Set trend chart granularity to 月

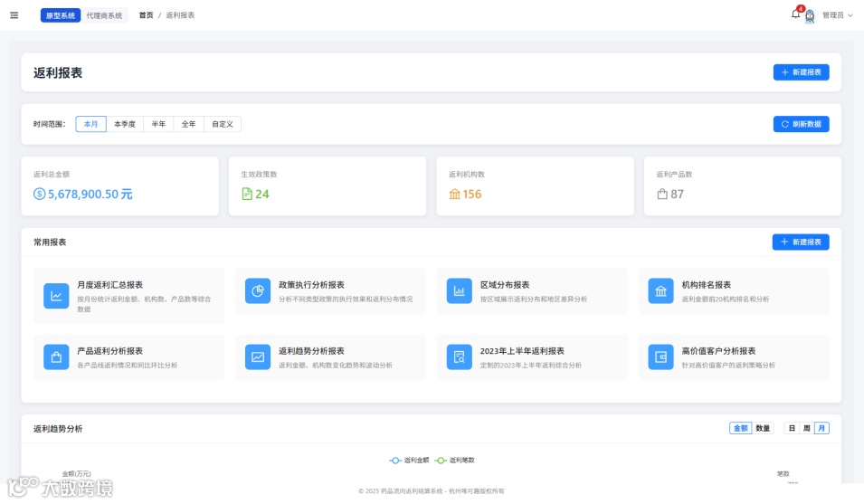(821, 428)
